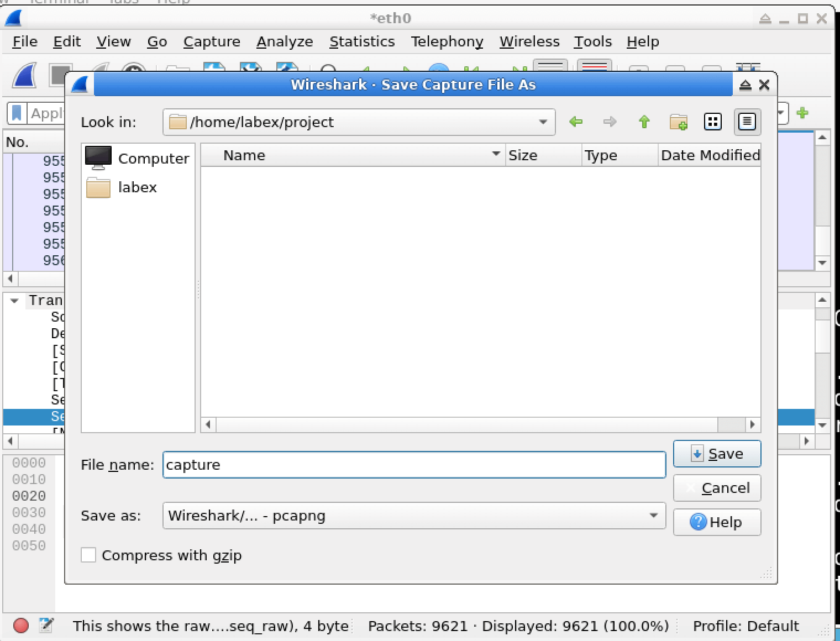Image resolution: width=840 pixels, height=641 pixels.
Task: Add a display filter button with plus icon
Action: point(802,113)
